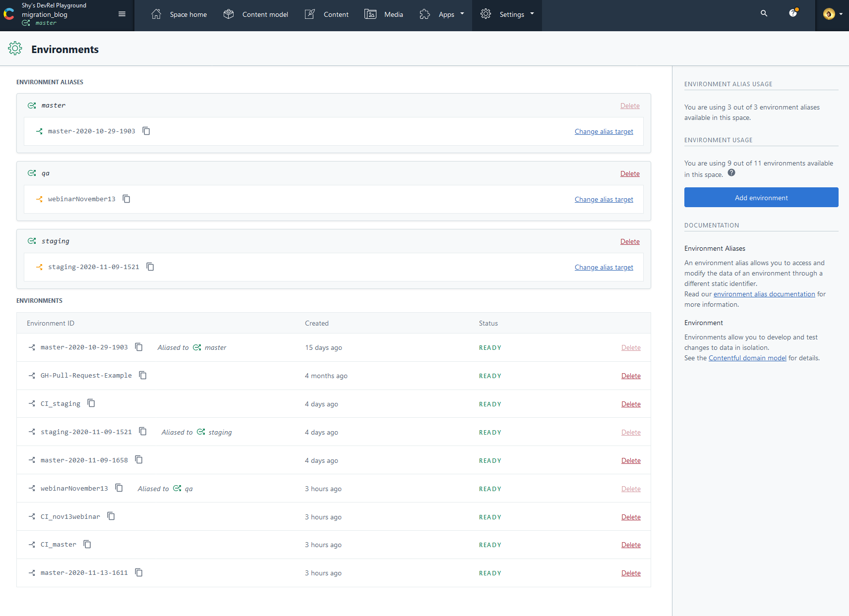Copy the CI_staging environment ID
Image resolution: width=849 pixels, height=616 pixels.
(91, 403)
